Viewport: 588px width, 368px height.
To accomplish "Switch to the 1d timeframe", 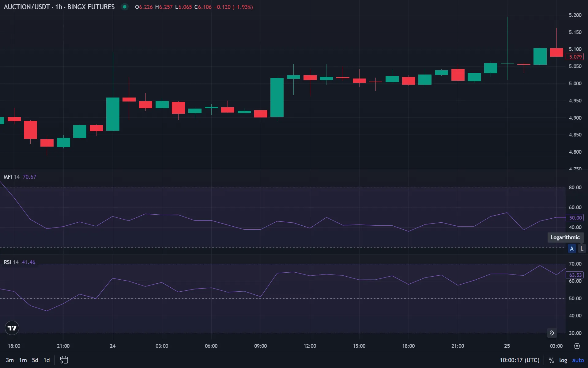I will tap(47, 360).
